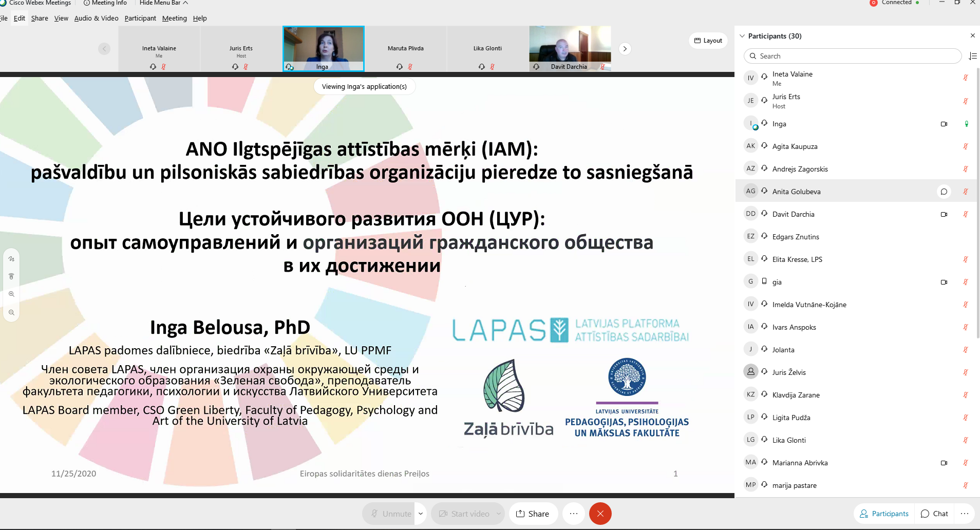Close the Participants panel
This screenshot has width=980, height=530.
(972, 35)
